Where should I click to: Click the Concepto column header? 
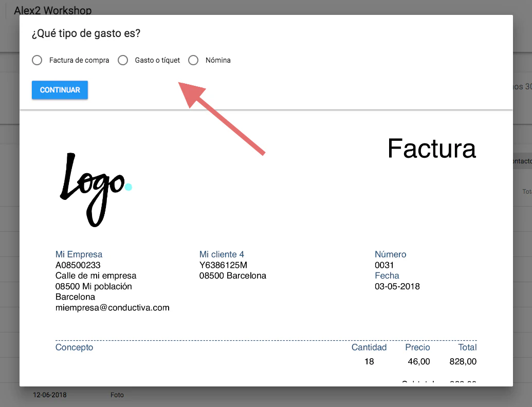coord(74,347)
